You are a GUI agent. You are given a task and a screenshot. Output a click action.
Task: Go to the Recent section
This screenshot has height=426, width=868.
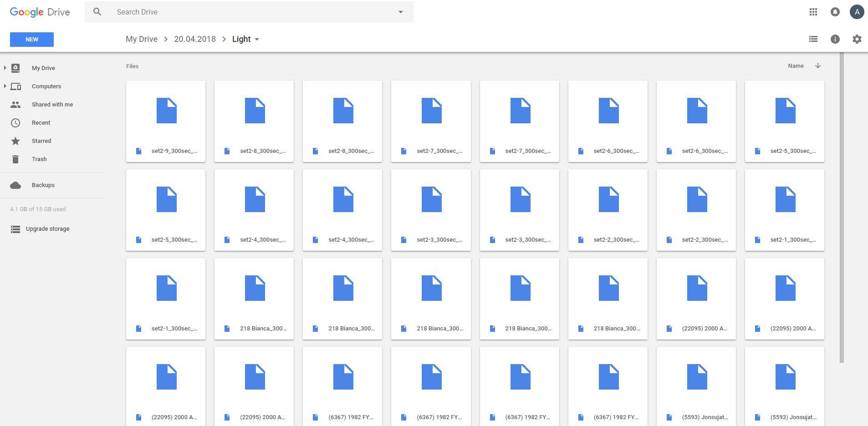point(41,123)
